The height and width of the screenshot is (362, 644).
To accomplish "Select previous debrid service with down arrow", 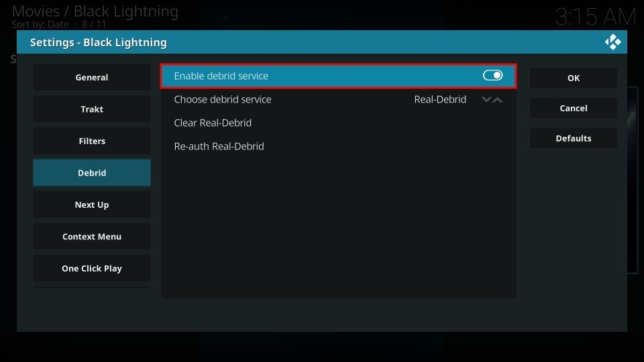I will pyautogui.click(x=486, y=100).
